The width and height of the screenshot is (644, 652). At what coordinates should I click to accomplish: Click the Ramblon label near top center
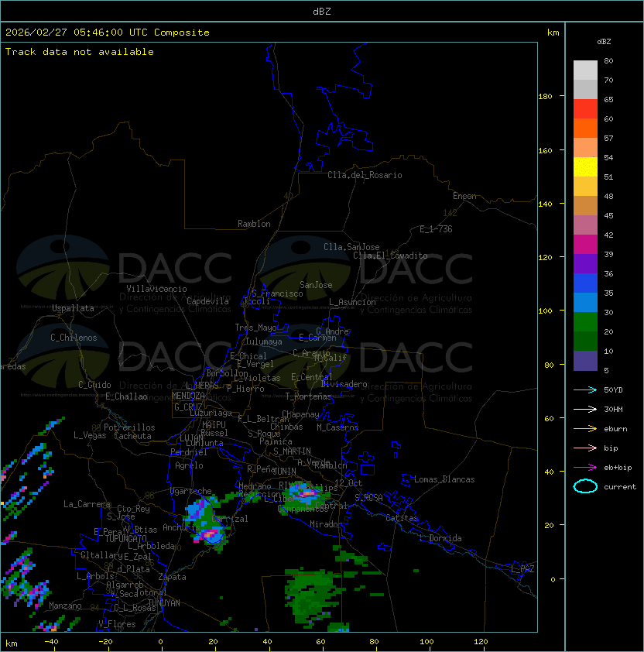pyautogui.click(x=254, y=224)
